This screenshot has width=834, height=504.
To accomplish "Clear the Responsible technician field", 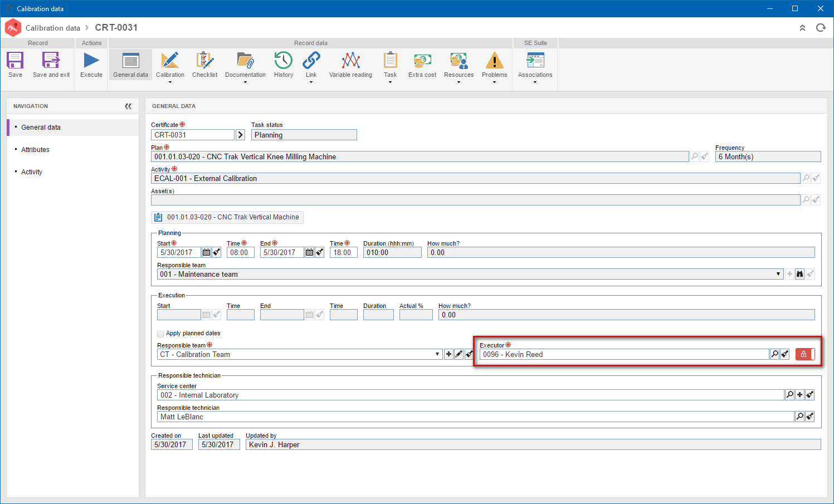I will [x=810, y=417].
